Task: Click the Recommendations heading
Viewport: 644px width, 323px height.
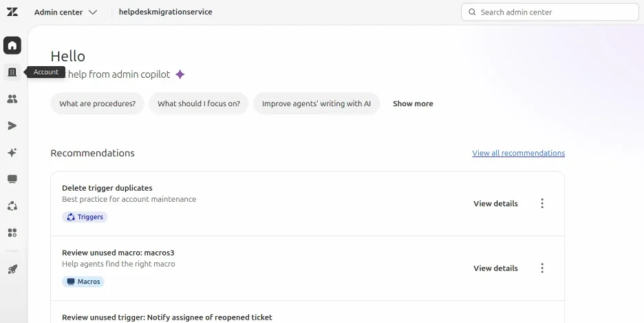Action: [x=92, y=153]
